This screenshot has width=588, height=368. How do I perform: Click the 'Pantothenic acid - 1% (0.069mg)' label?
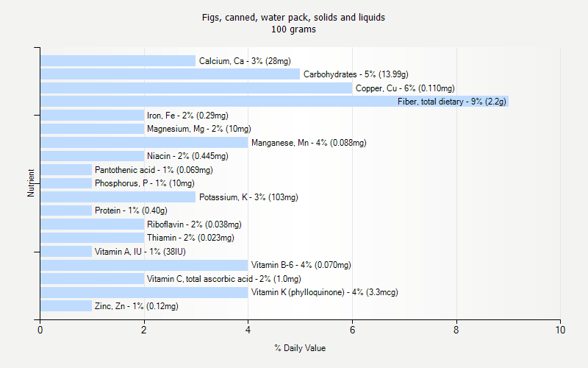pos(154,170)
